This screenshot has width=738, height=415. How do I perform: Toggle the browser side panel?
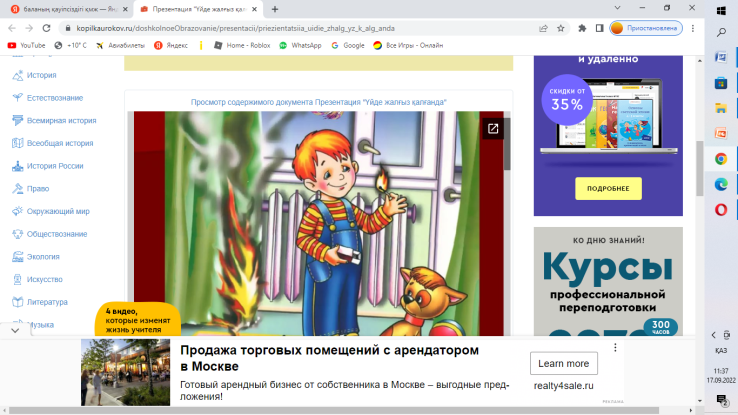599,28
